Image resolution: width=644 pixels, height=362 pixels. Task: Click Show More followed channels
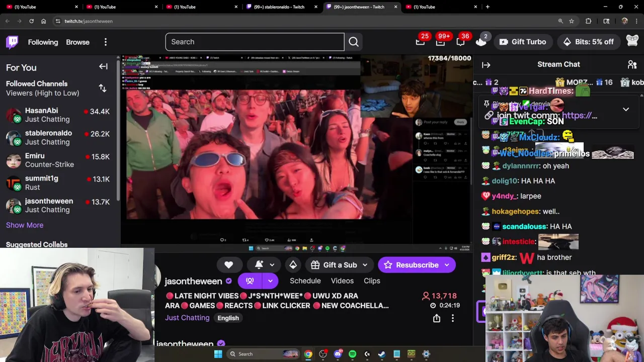tap(25, 225)
